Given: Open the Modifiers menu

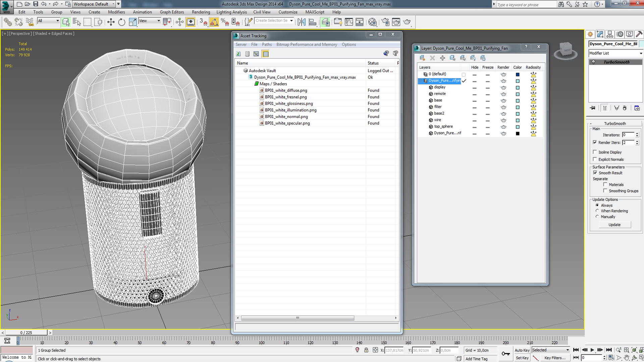Looking at the screenshot, I should point(116,12).
